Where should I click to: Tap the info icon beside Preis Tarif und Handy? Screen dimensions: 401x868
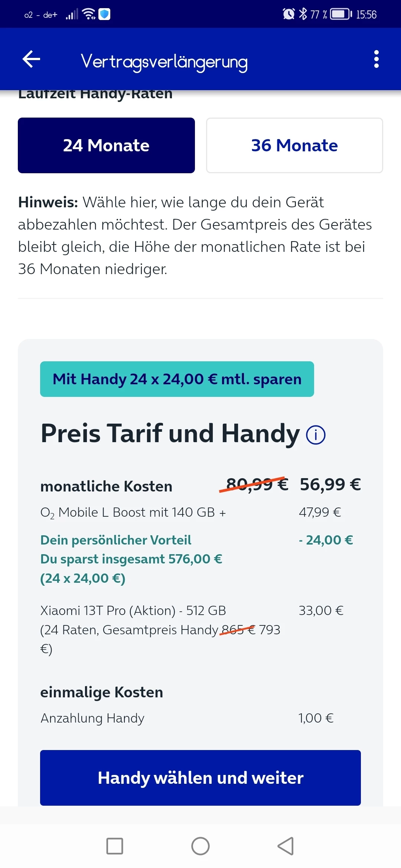tap(316, 435)
